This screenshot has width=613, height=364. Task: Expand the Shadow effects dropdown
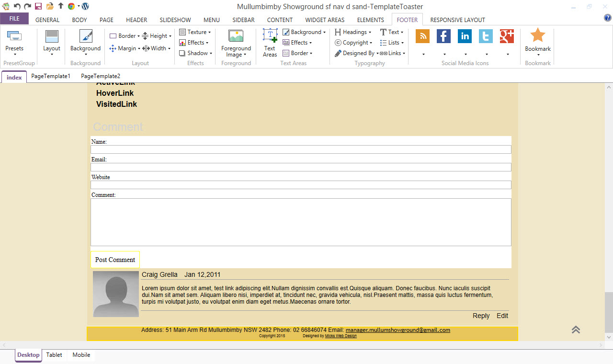(x=196, y=53)
